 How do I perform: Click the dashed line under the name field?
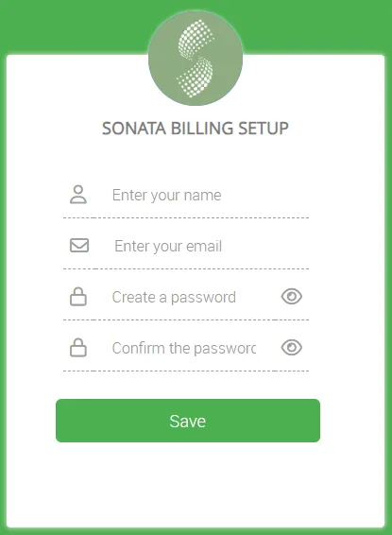(x=186, y=217)
